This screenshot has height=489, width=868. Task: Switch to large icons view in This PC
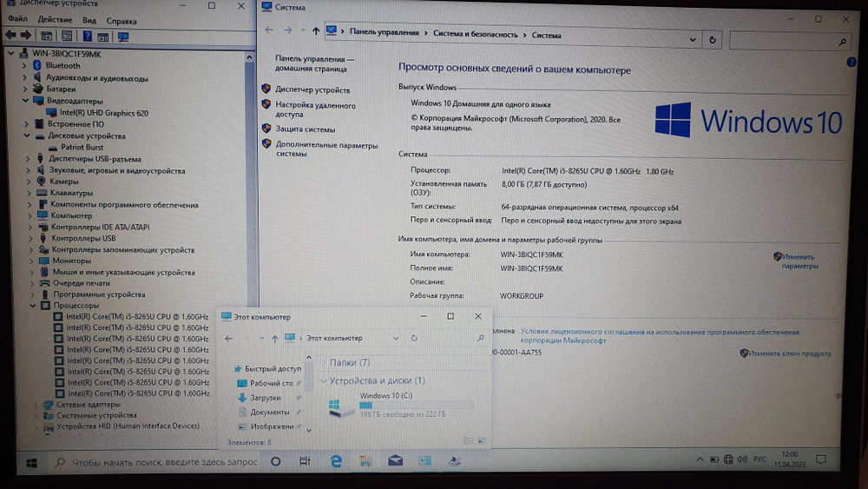coord(482,441)
